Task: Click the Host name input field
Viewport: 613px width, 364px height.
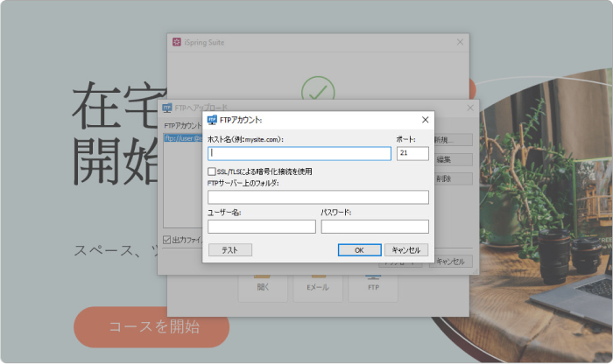Action: [299, 153]
